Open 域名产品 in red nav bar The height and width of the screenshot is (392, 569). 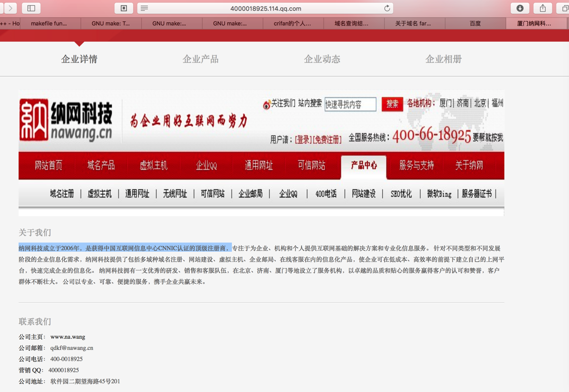pyautogui.click(x=101, y=166)
